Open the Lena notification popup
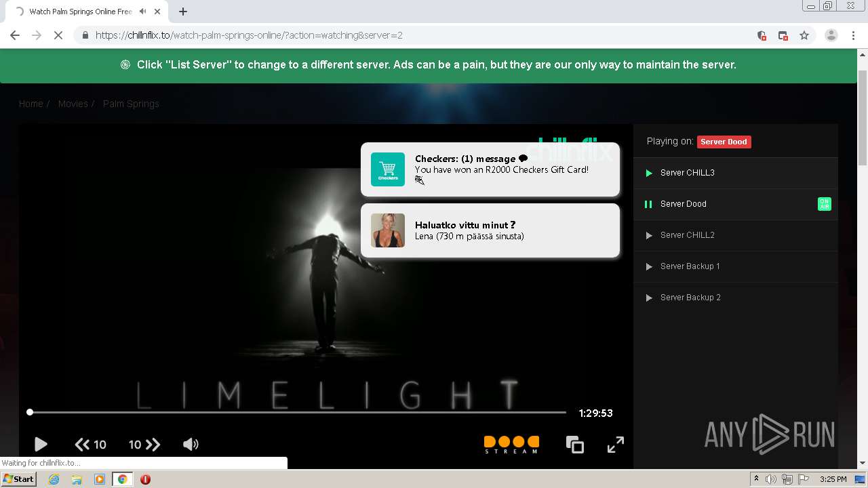 490,230
